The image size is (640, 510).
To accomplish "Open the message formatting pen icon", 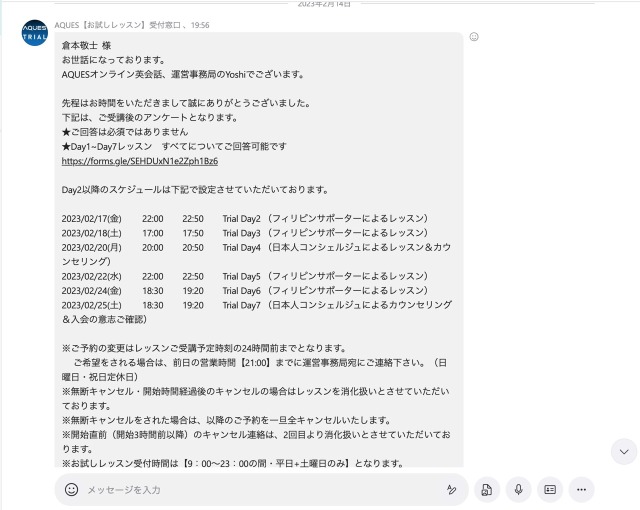I will (451, 489).
